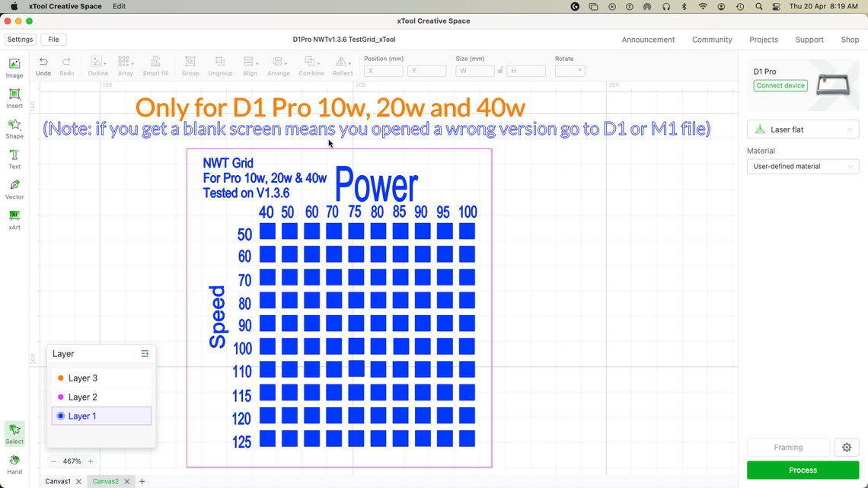Click the Smart fill tool
868x488 pixels.
[x=155, y=65]
